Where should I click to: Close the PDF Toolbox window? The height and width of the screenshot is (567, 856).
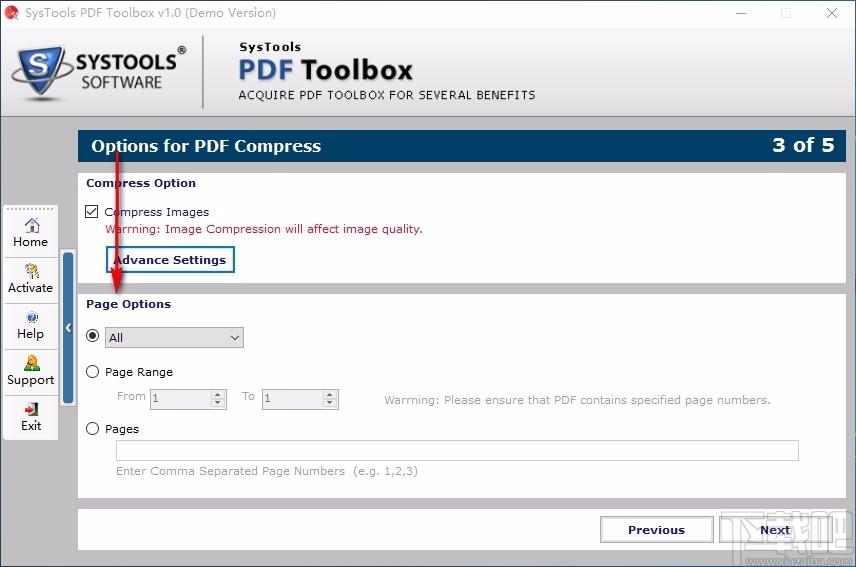coord(831,13)
